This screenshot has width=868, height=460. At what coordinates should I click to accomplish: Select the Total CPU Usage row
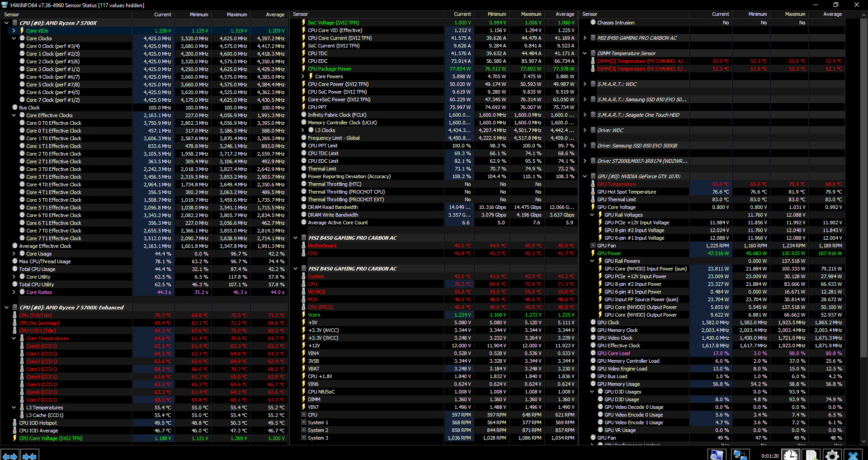pyautogui.click(x=144, y=269)
